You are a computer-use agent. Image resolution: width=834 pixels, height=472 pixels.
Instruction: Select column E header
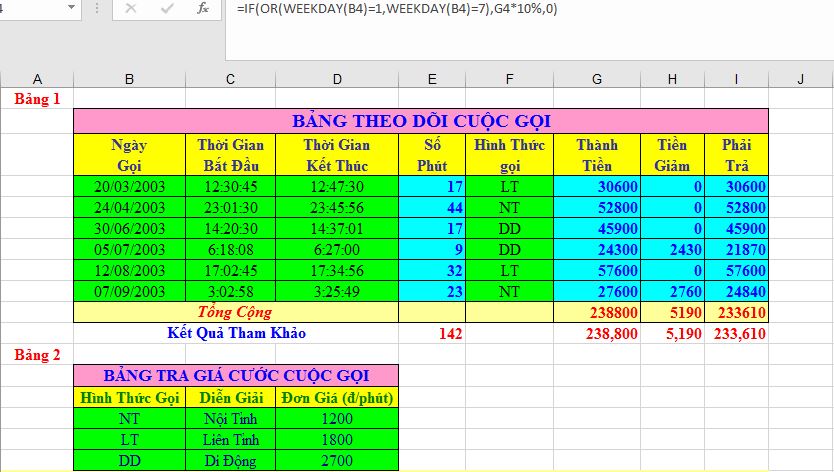coord(432,79)
